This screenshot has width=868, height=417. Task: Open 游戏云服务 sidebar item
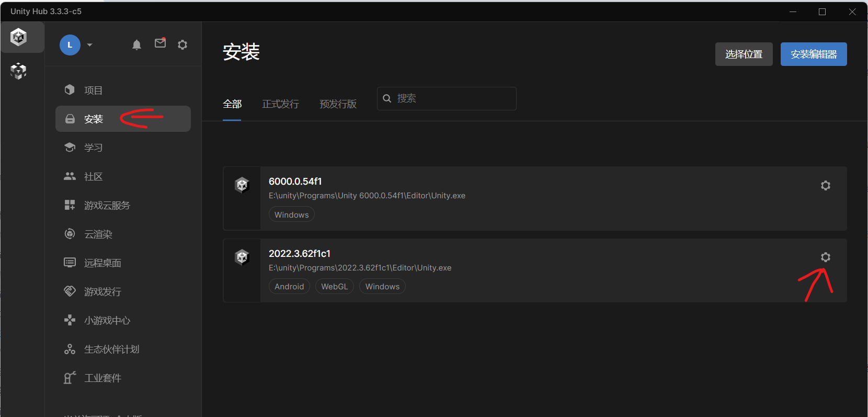pyautogui.click(x=123, y=205)
